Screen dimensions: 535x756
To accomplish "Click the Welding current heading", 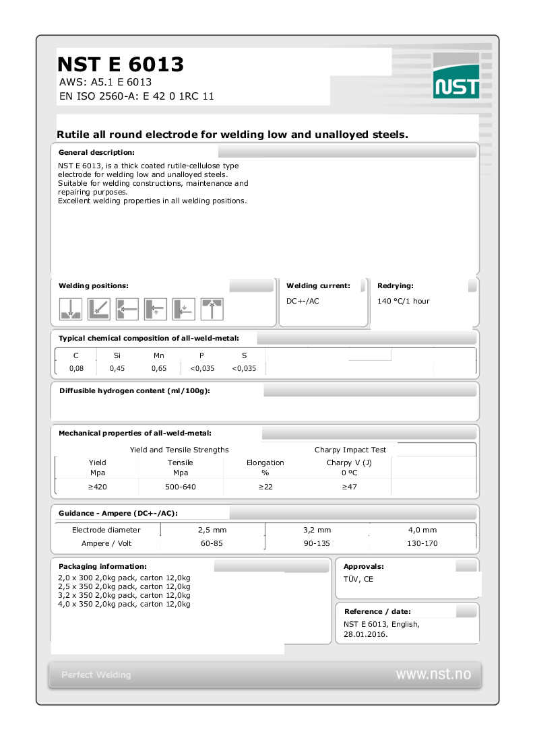I will click(319, 286).
